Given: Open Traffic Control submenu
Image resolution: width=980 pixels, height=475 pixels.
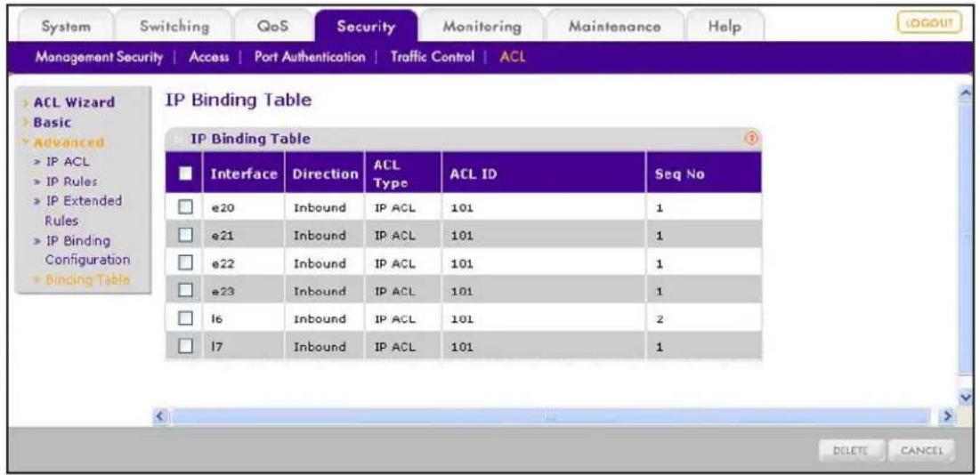Looking at the screenshot, I should [431, 58].
